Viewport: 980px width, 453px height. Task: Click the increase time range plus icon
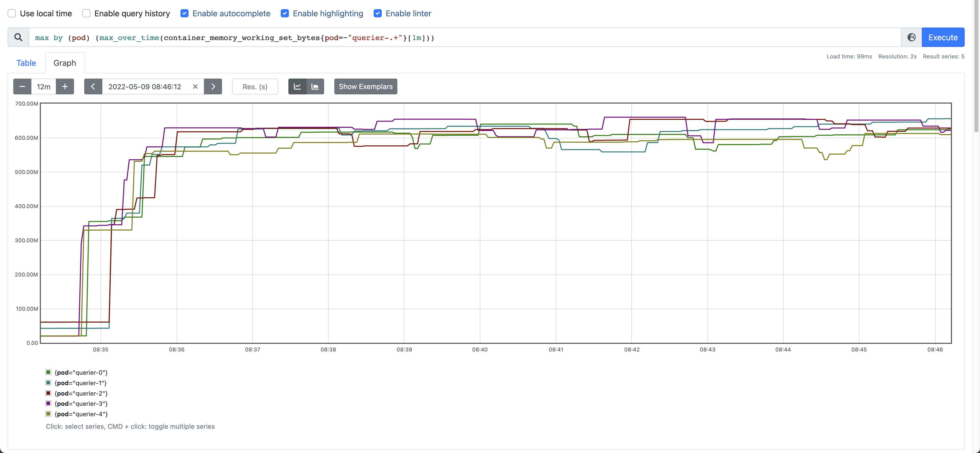tap(66, 86)
